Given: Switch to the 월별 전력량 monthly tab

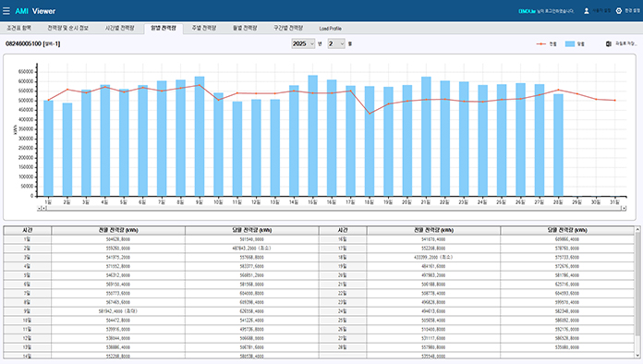Looking at the screenshot, I should (x=245, y=29).
